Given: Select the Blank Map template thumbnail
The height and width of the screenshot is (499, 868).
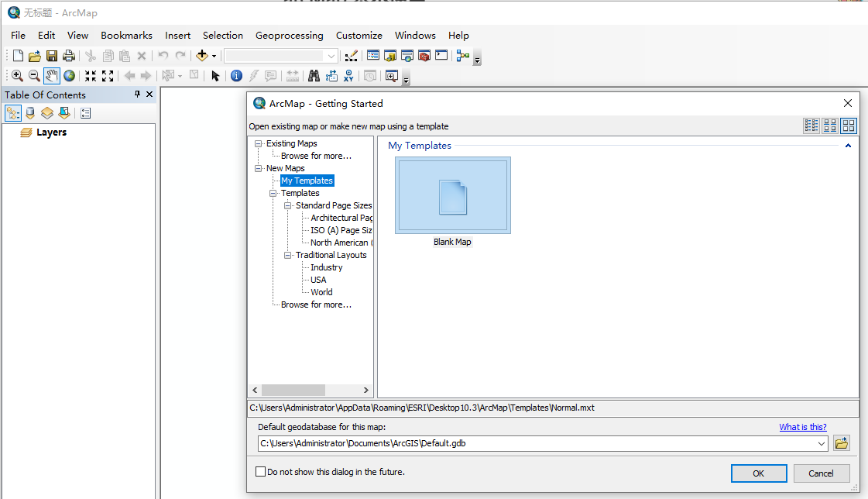Looking at the screenshot, I should pyautogui.click(x=452, y=194).
